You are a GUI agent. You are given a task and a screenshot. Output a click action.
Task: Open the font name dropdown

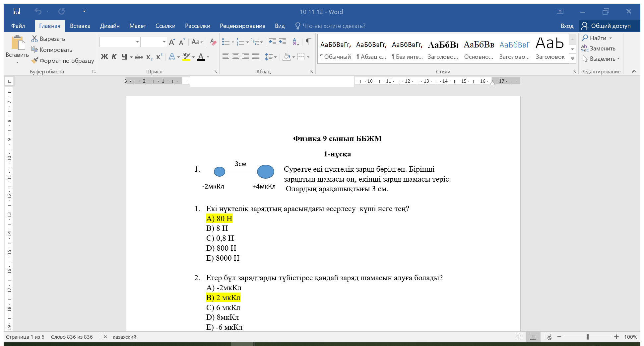tap(137, 42)
